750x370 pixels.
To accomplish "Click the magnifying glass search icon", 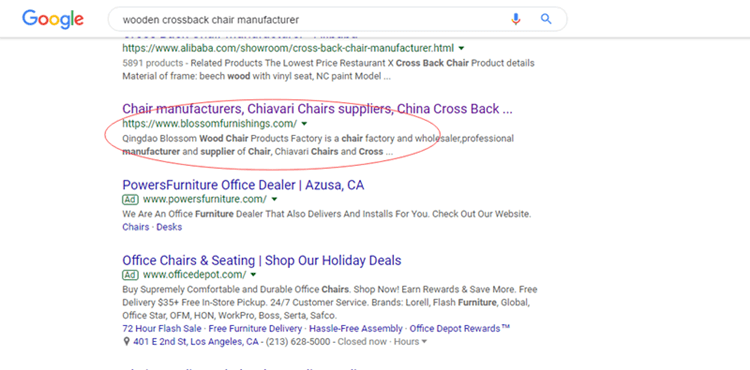I will pyautogui.click(x=546, y=19).
